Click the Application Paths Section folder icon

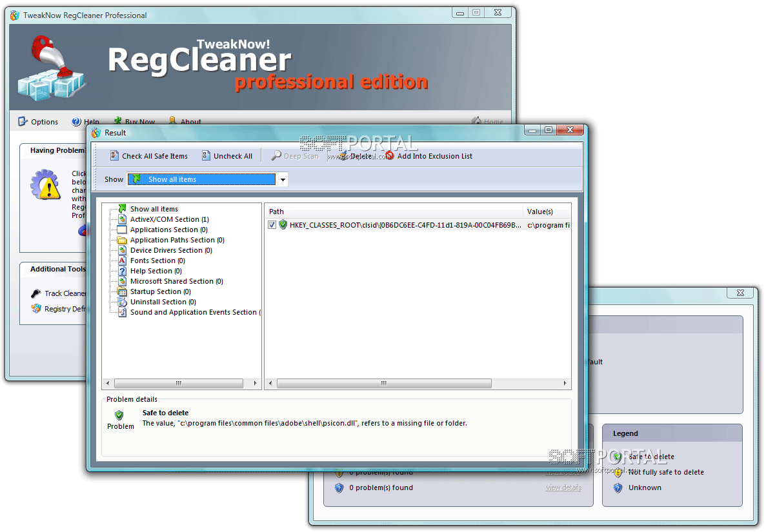click(x=122, y=240)
